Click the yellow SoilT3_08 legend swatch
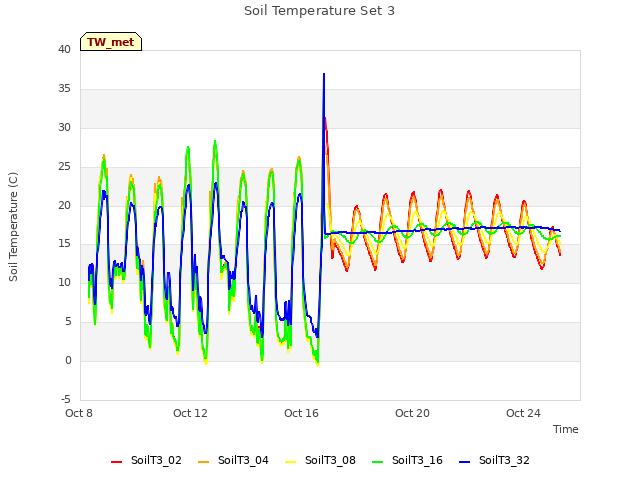Viewport: 640px width, 480px height. coord(290,462)
